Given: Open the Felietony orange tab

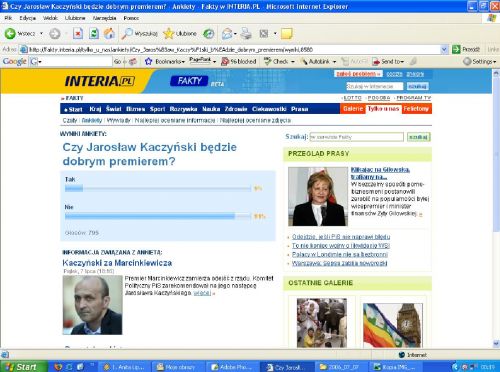Looking at the screenshot, I should 416,109.
